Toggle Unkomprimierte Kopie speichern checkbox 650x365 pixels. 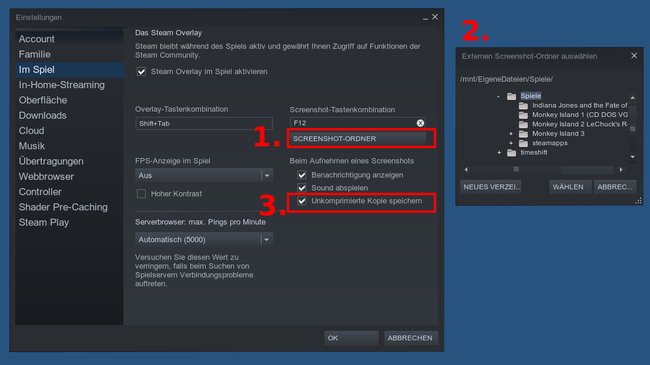[x=302, y=201]
